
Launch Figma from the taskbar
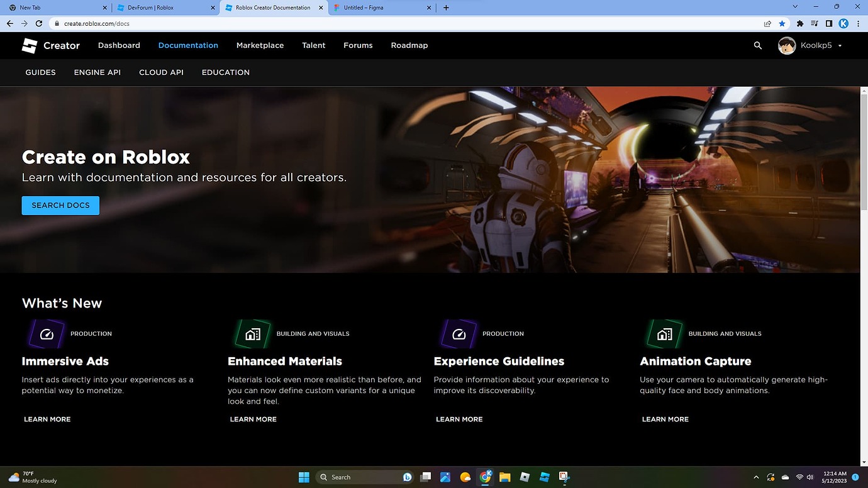pos(564,477)
